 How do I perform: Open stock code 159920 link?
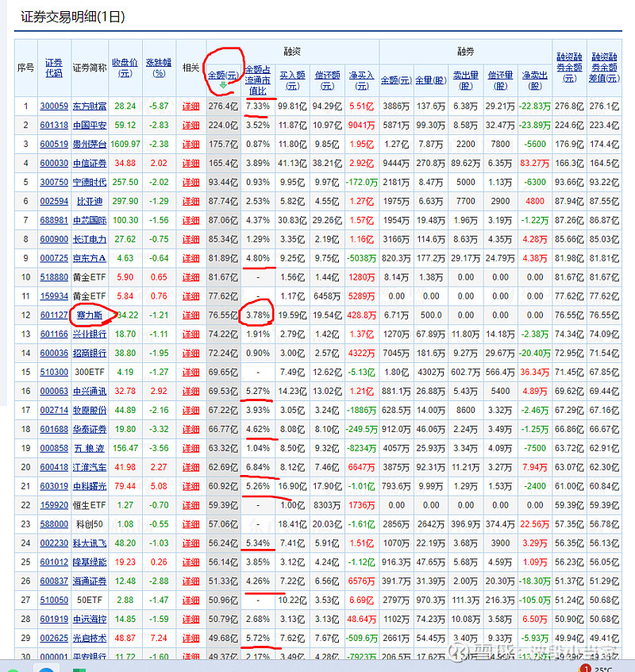tap(54, 505)
